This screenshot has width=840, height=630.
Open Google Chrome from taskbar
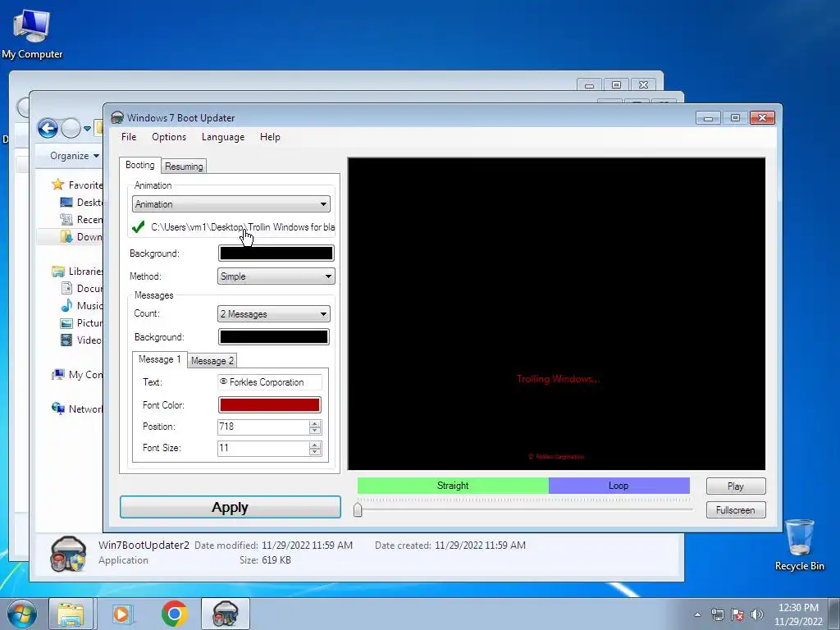174,614
